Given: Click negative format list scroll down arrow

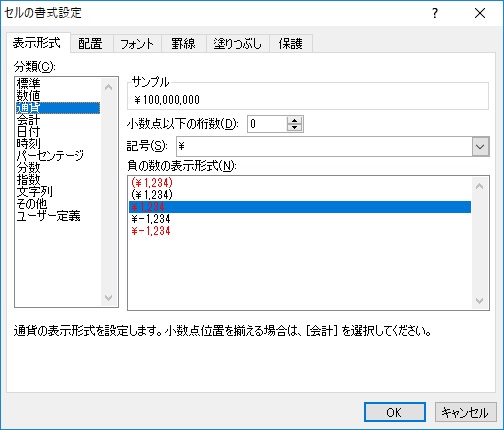Looking at the screenshot, I should pyautogui.click(x=480, y=301).
